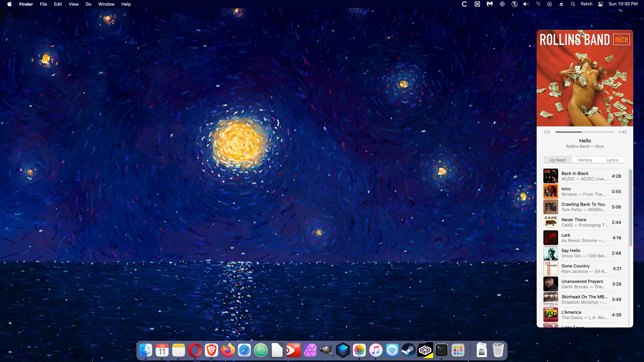Click the -1:42 remaining time label
Screen dimensions: 644x362
(x=622, y=132)
